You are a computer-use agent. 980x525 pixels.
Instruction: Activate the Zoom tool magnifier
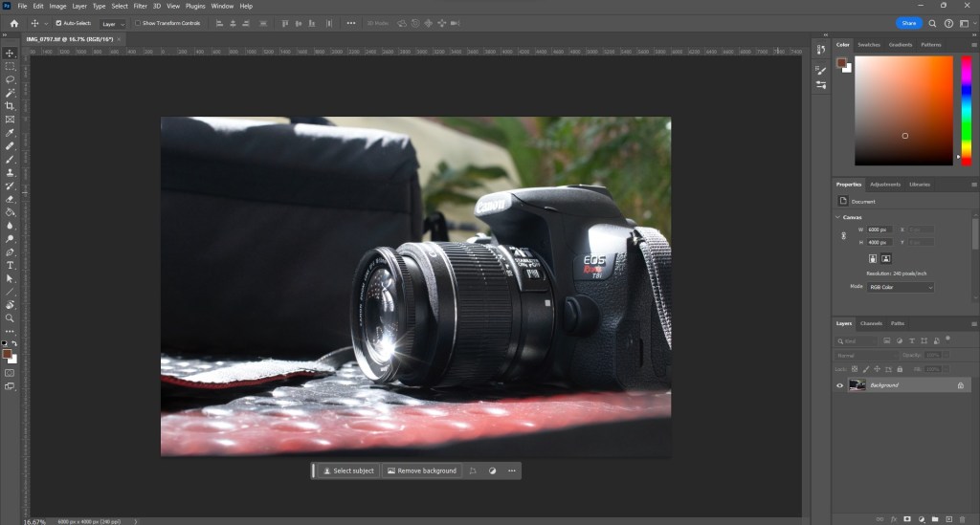tap(10, 317)
